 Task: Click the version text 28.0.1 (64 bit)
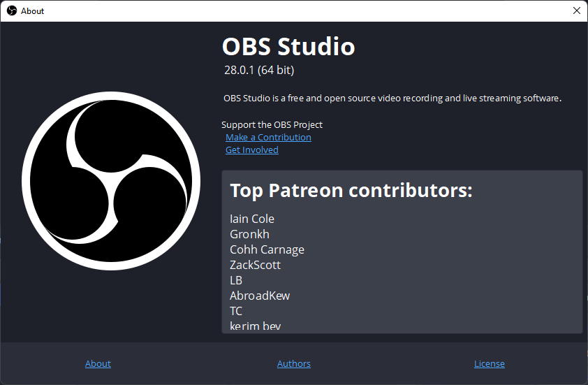[259, 70]
